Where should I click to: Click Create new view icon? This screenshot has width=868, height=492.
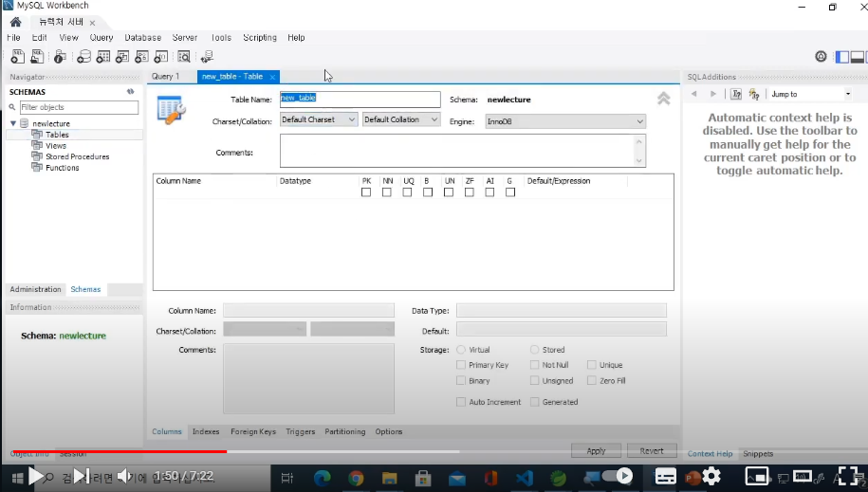pos(122,57)
